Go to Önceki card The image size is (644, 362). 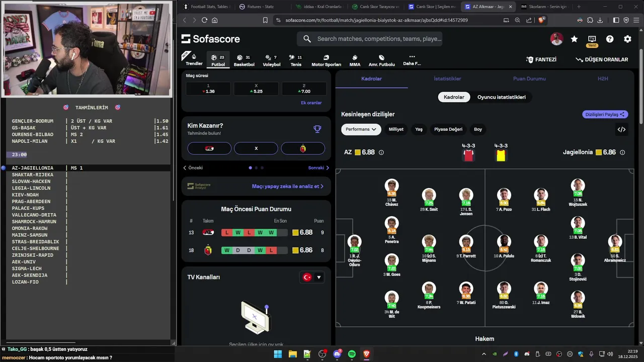point(193,168)
